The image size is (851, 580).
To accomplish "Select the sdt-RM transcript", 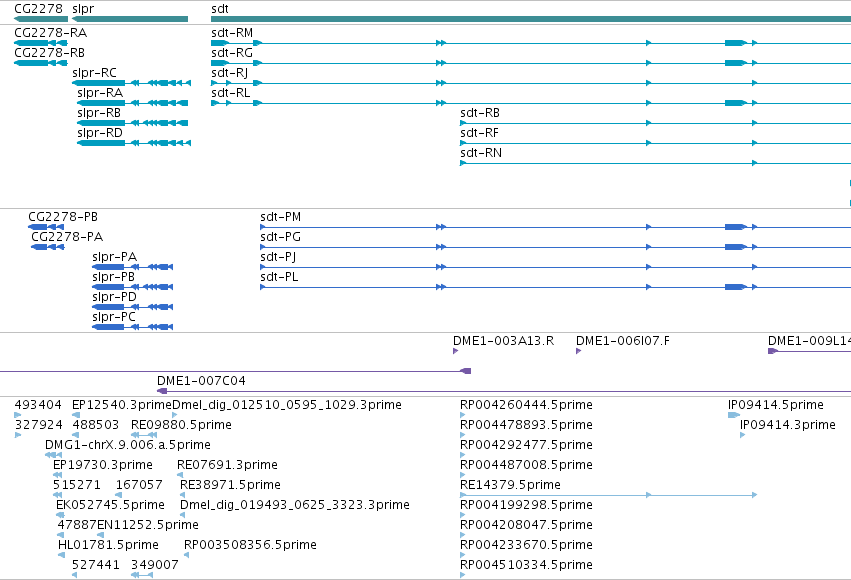I will [531, 43].
